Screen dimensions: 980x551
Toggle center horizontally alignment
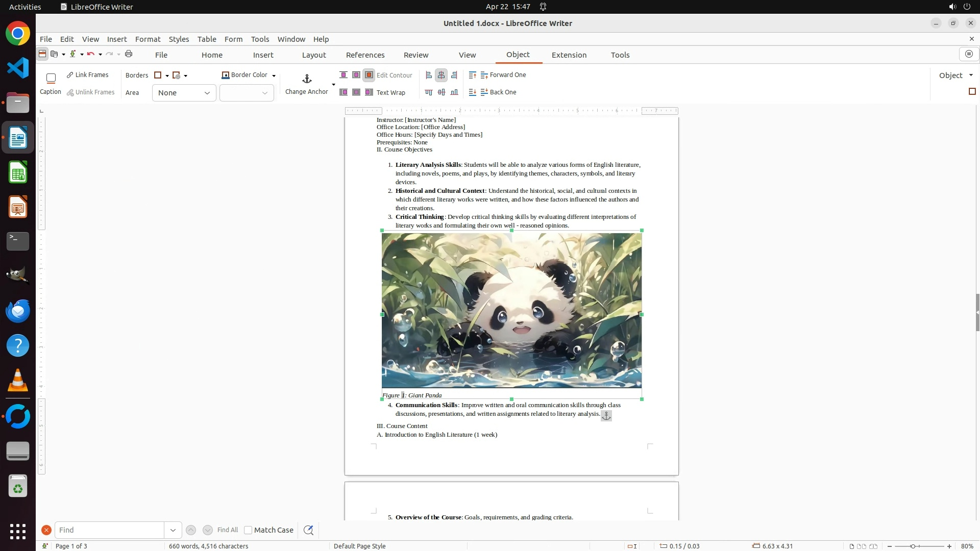(442, 76)
